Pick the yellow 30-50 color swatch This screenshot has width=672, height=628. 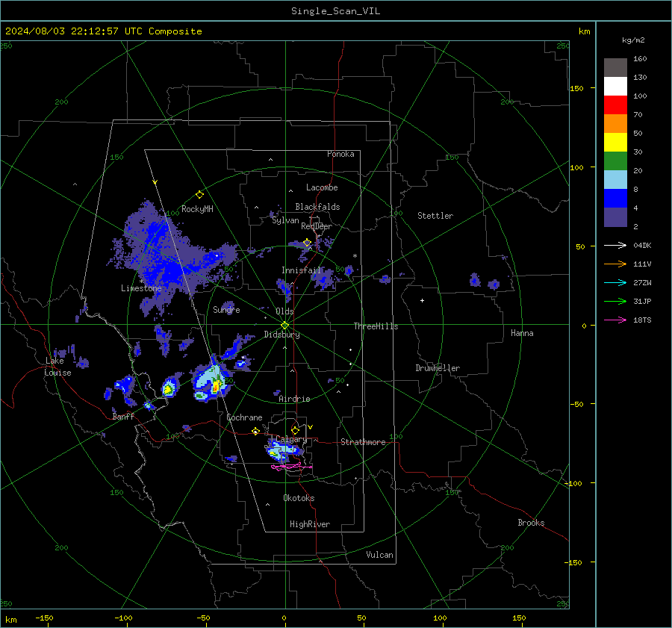point(615,143)
